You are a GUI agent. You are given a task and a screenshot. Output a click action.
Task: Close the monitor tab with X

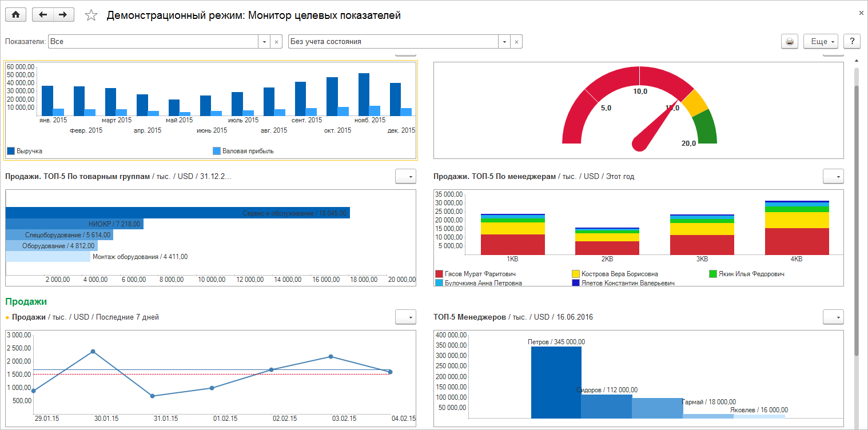[861, 13]
